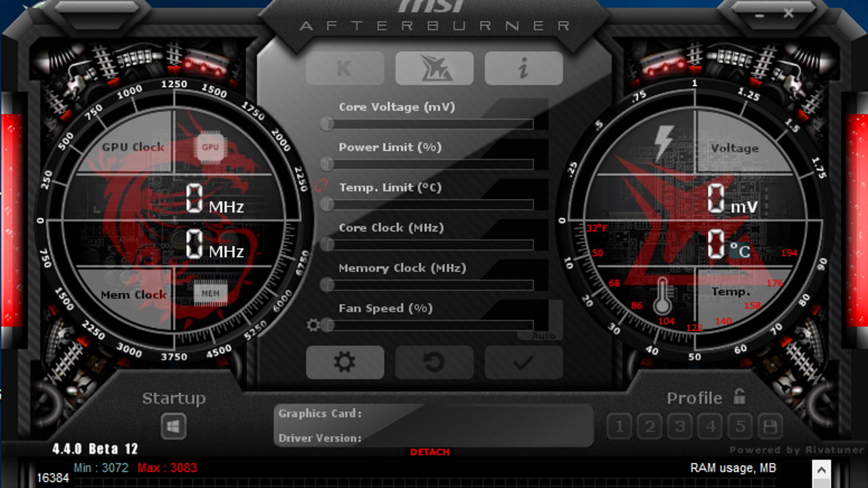Select profile slot 3

pos(679,427)
